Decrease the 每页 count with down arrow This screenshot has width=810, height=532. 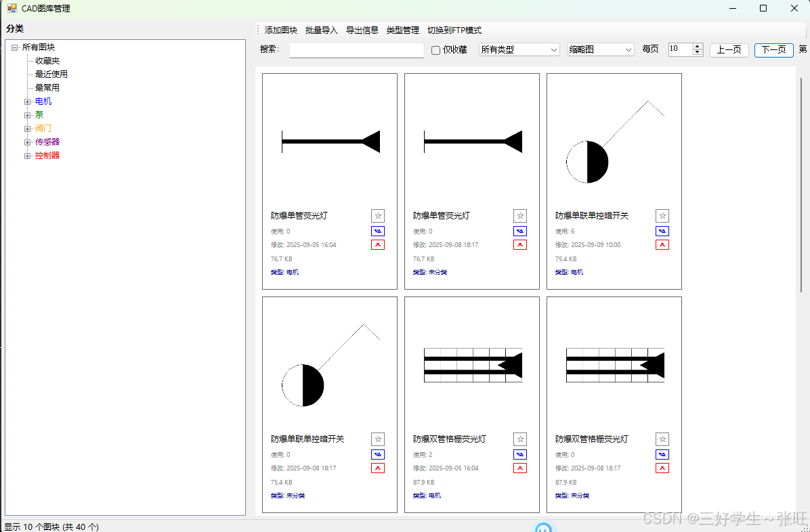(x=698, y=53)
